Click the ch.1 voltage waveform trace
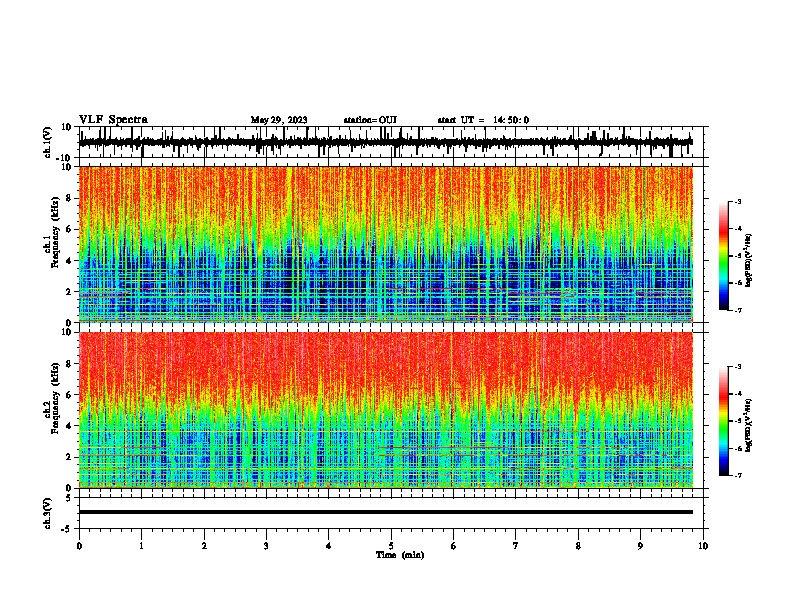Image resolution: width=792 pixels, height=612 pixels. tap(386, 142)
